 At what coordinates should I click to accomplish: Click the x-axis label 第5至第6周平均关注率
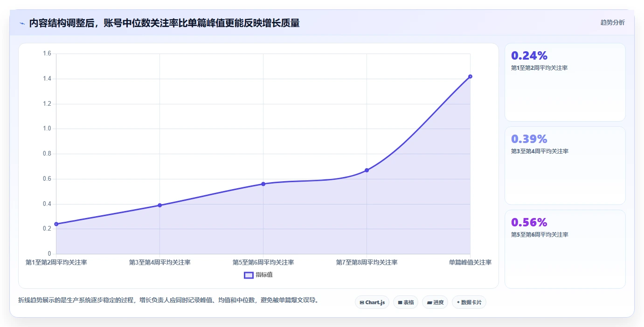[263, 262]
